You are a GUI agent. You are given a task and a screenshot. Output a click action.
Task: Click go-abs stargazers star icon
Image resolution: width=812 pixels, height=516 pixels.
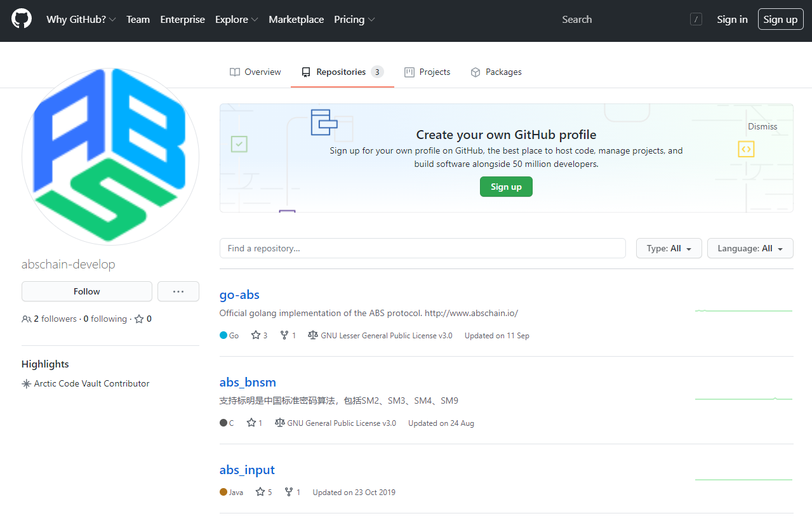click(x=256, y=335)
